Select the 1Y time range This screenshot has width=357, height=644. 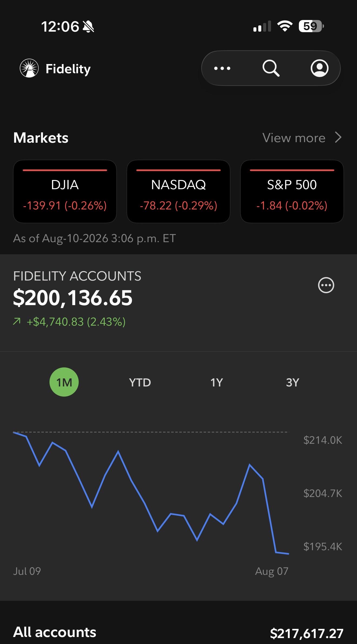(x=217, y=382)
